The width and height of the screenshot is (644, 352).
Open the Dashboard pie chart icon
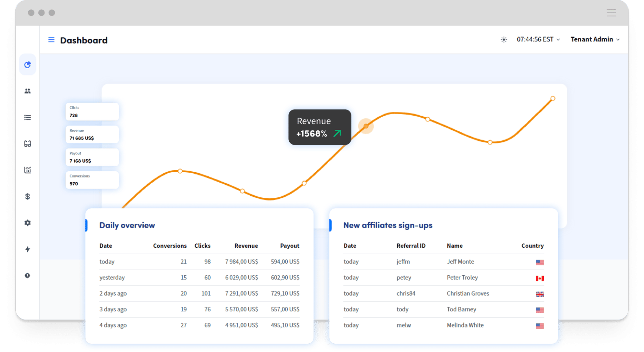coord(28,64)
